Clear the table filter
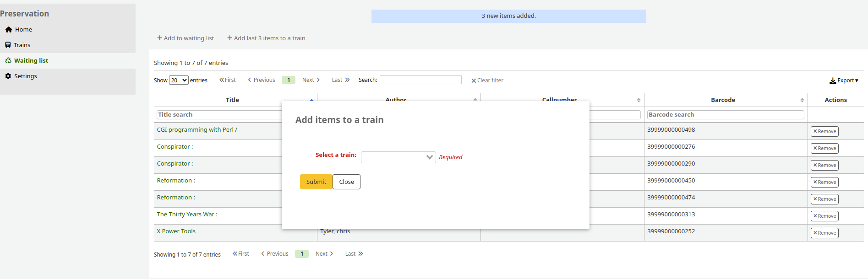 pos(487,80)
